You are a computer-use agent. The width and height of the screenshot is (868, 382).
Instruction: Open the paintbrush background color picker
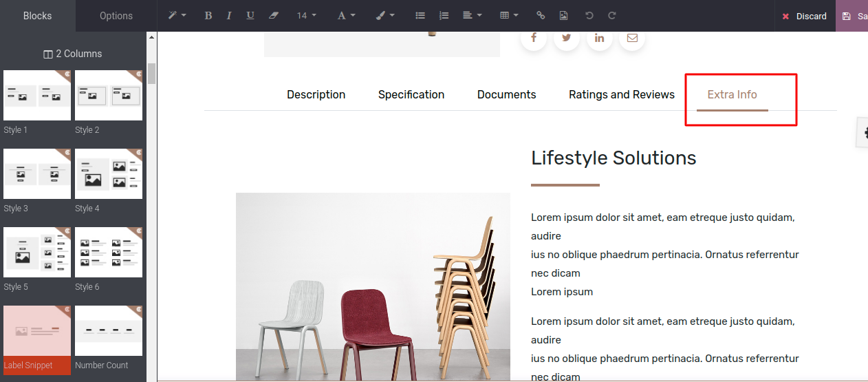tap(385, 16)
